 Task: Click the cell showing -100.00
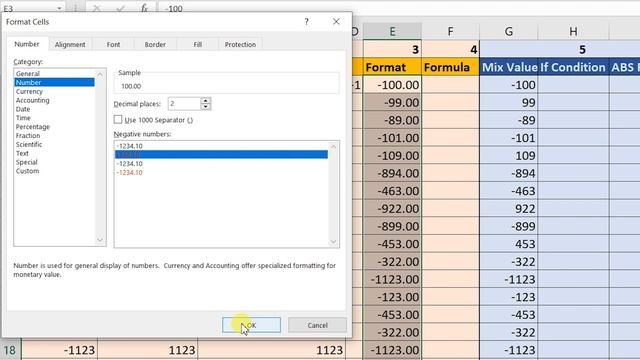pos(392,85)
